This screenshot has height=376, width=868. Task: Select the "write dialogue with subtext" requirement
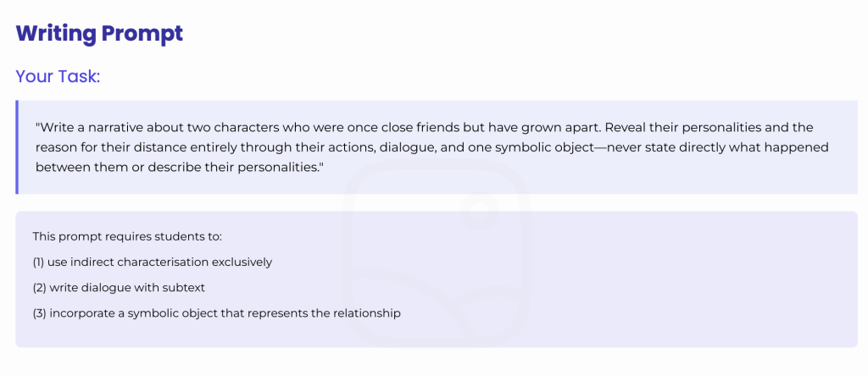pyautogui.click(x=119, y=287)
